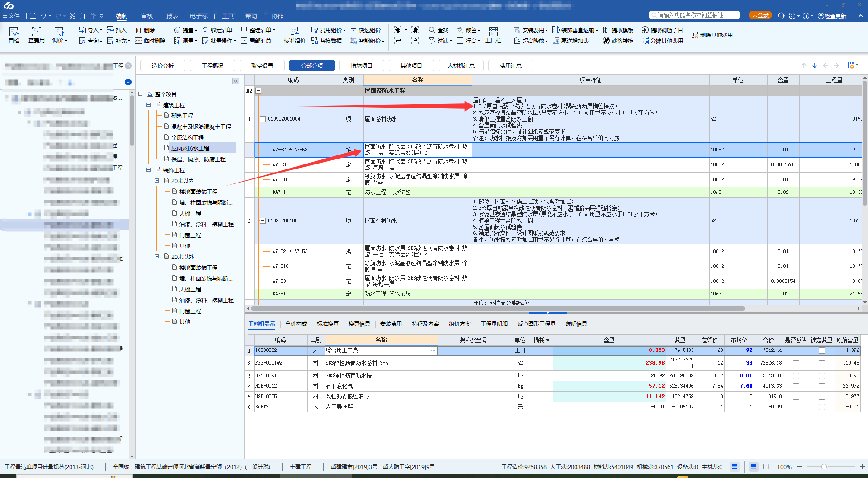Open the 单价构成 bottom tab
The image size is (868, 478).
296,324
